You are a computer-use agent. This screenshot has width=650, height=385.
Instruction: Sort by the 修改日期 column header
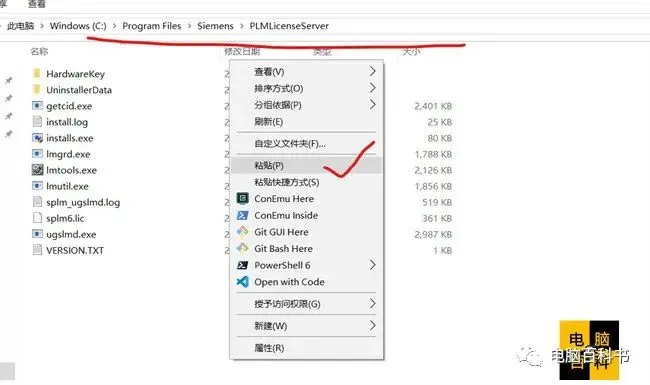(x=242, y=51)
